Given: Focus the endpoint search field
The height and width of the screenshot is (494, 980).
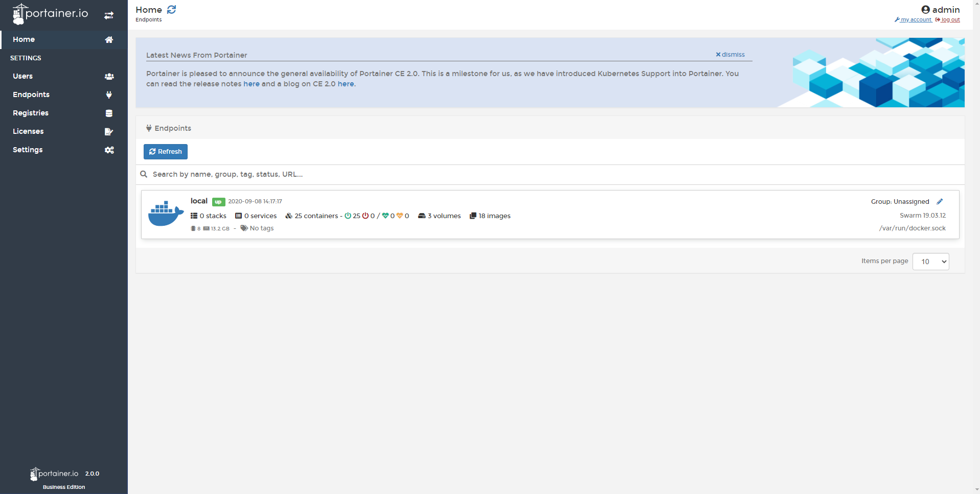Looking at the screenshot, I should tap(307, 174).
